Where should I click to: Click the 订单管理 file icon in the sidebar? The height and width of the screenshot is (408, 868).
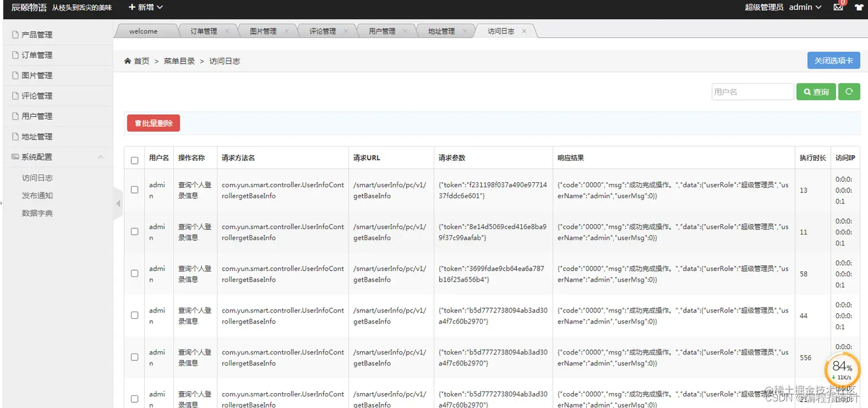[15, 55]
